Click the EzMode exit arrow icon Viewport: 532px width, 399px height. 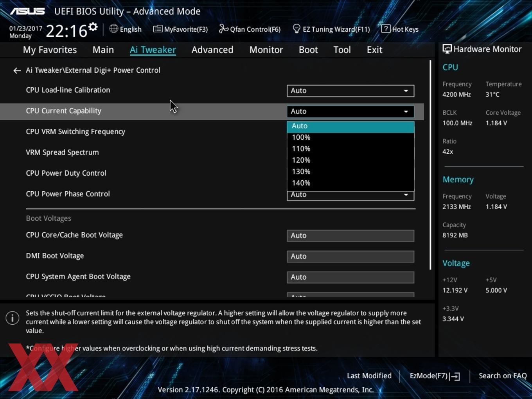tap(455, 376)
